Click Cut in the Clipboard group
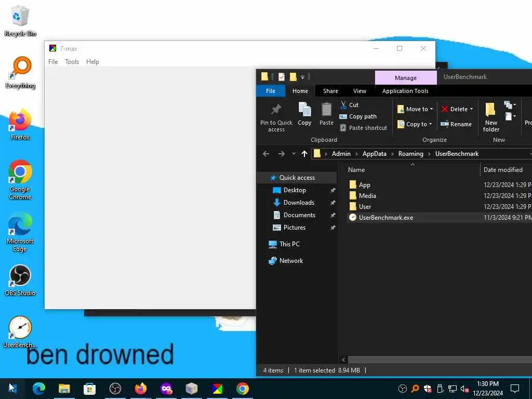This screenshot has height=399, width=532. 350,105
